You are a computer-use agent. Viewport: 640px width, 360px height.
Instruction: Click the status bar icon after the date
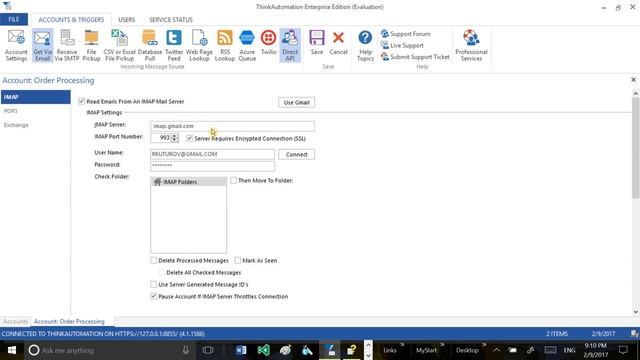634,334
